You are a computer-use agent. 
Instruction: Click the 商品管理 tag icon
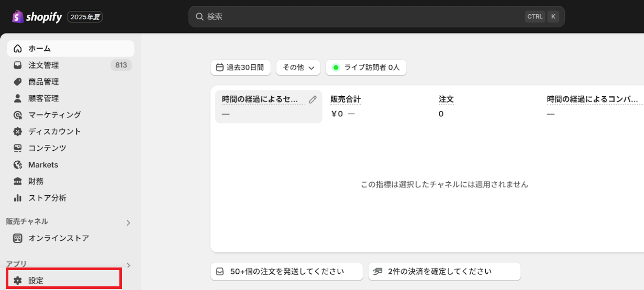(18, 82)
